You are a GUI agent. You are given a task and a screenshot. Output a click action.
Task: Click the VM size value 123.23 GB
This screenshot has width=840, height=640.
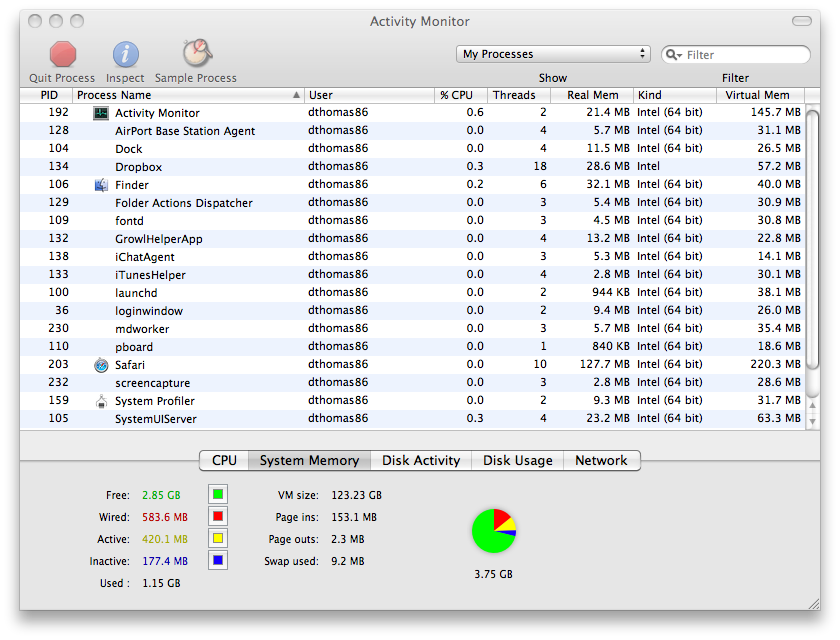click(356, 495)
